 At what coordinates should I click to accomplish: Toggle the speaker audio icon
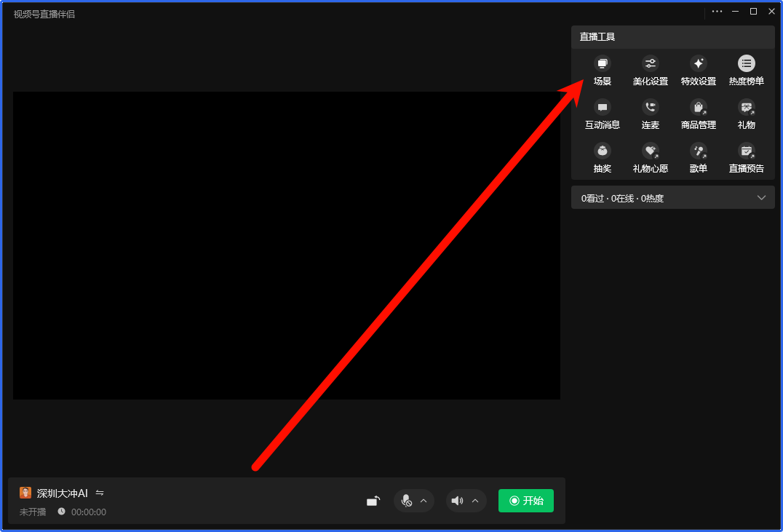457,501
